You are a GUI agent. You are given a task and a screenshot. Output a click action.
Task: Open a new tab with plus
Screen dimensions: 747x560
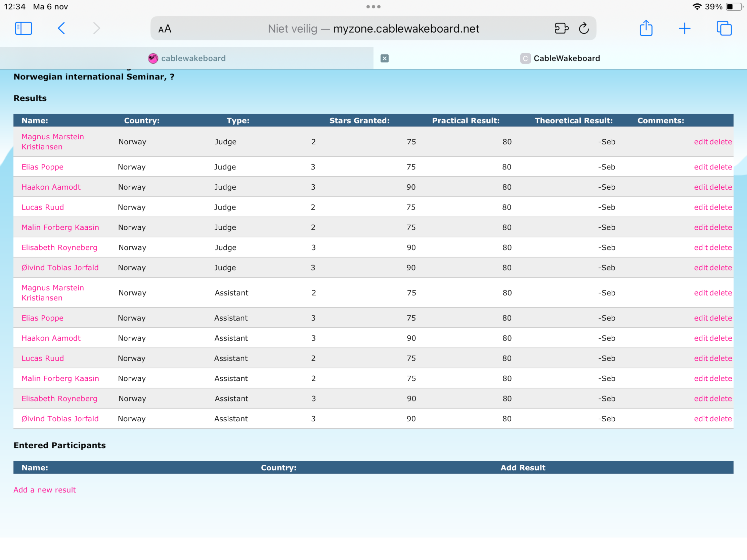click(x=684, y=28)
